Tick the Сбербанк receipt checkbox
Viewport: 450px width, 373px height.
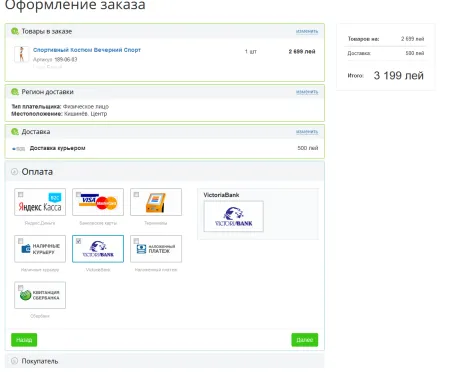tap(21, 288)
